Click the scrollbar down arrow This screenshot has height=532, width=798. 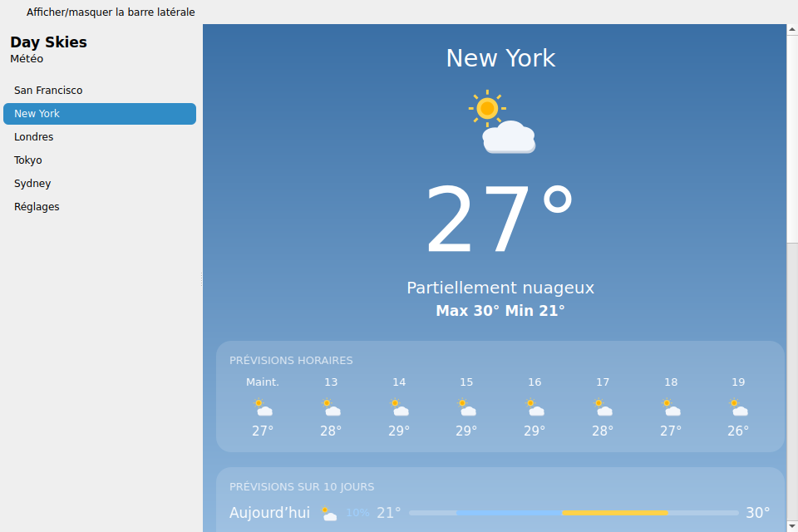(792, 525)
